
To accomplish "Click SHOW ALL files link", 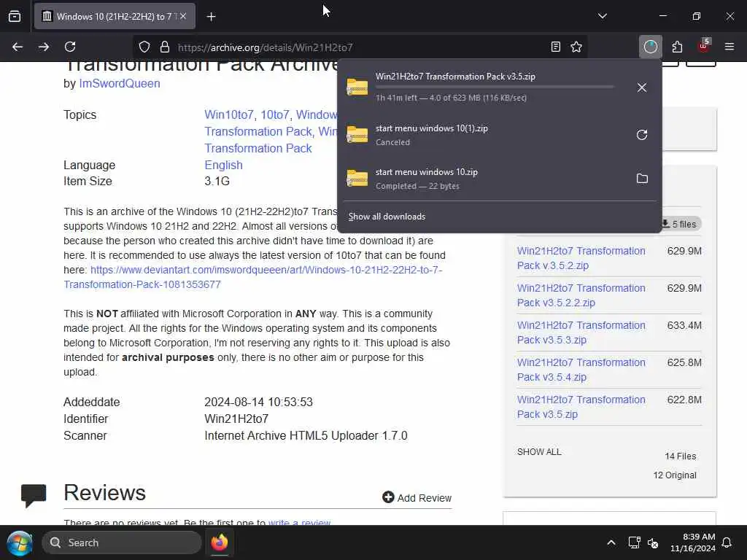I will pyautogui.click(x=539, y=452).
